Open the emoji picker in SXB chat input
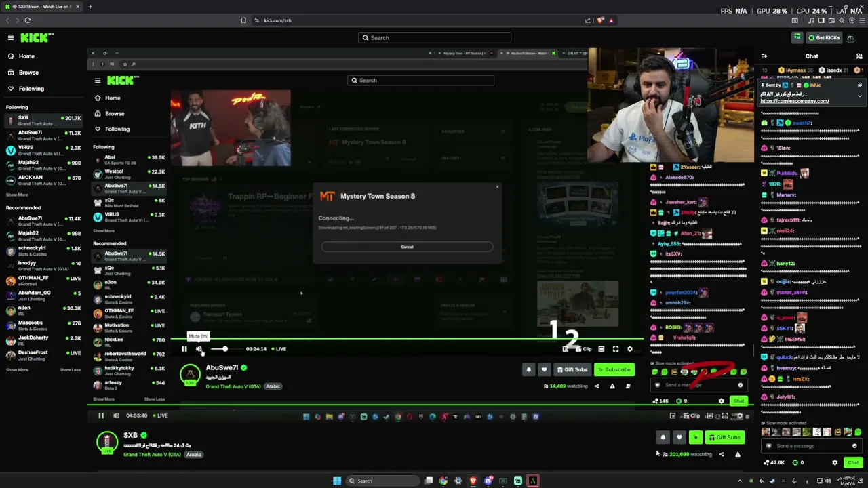The image size is (868, 488). coord(854,446)
